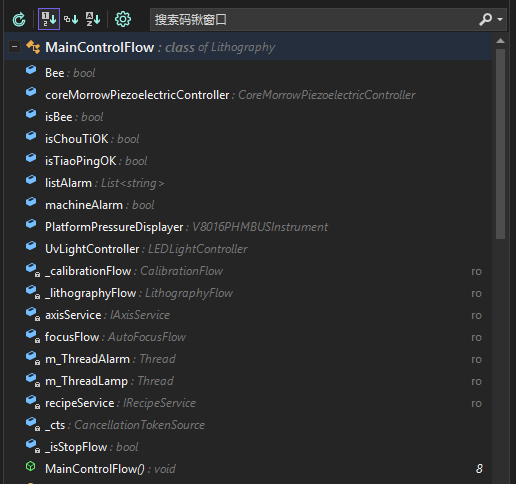Click private field icon beside axisService
Viewport: 516px width, 484px height.
point(33,313)
